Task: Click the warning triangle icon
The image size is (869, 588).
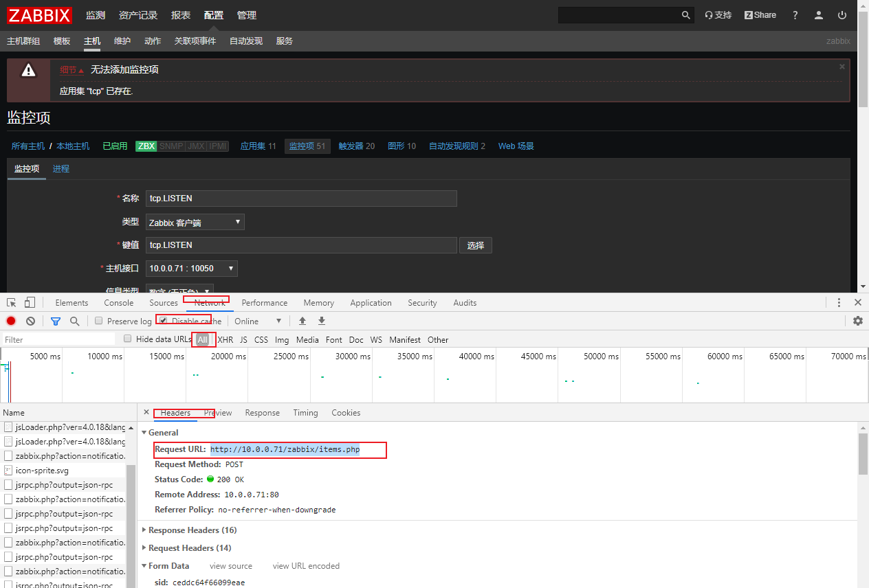Action: [28, 70]
